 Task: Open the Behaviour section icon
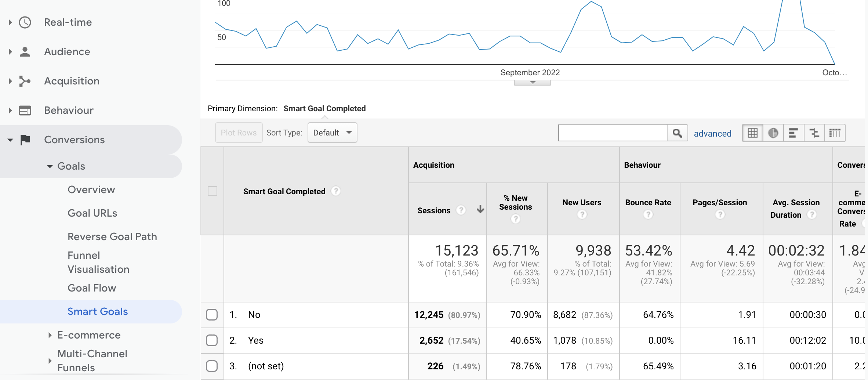25,110
